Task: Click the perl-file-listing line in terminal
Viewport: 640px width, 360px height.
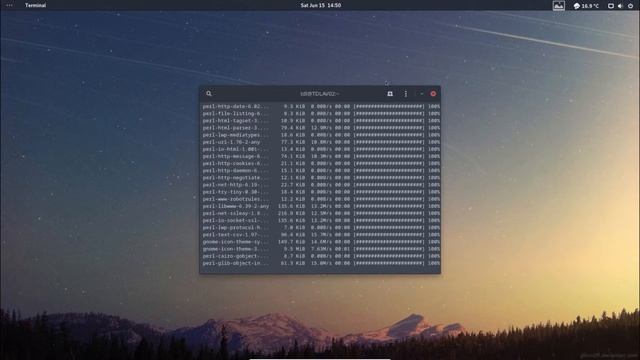Action: coord(321,113)
